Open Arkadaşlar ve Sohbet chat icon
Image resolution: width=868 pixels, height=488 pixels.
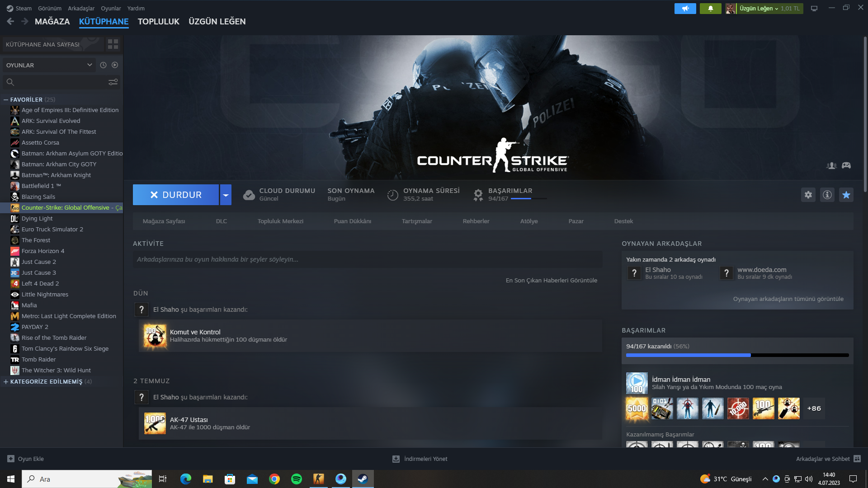tap(857, 459)
